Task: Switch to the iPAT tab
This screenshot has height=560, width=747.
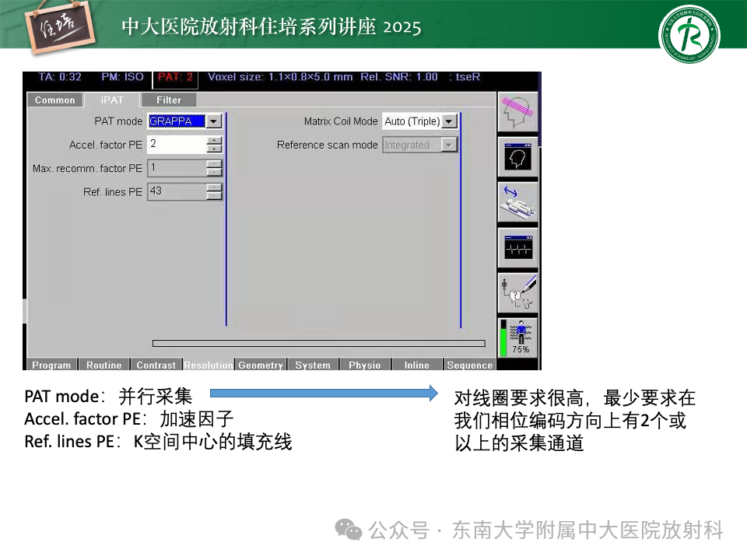Action: [x=112, y=100]
